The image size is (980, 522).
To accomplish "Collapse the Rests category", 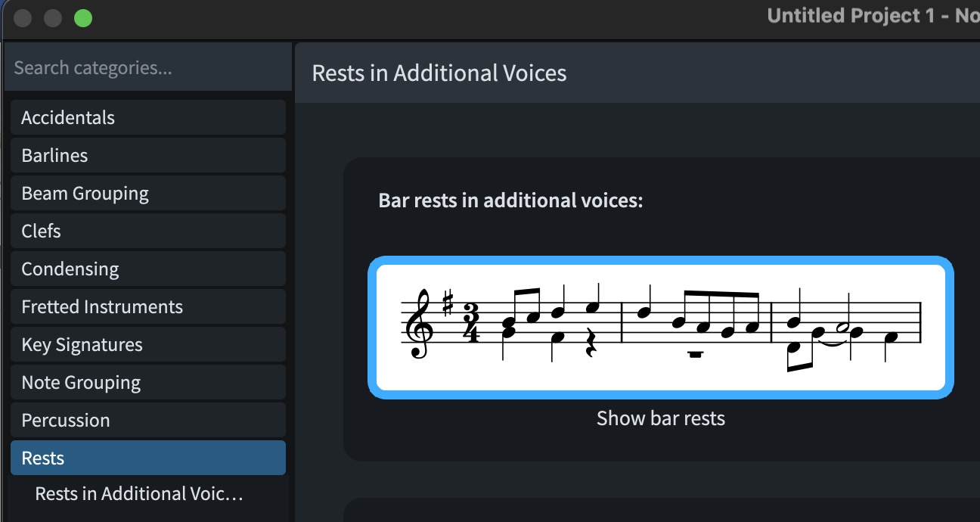I will [x=148, y=458].
